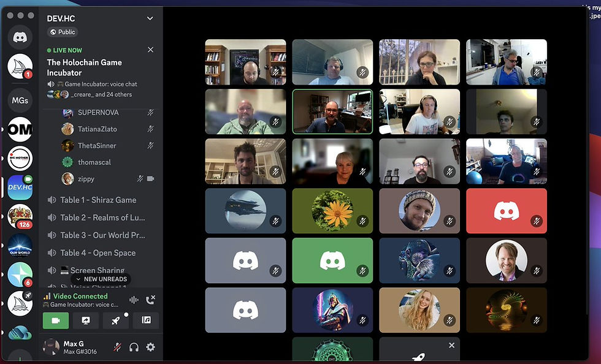Unmute microphone next to Max G

pyautogui.click(x=118, y=347)
